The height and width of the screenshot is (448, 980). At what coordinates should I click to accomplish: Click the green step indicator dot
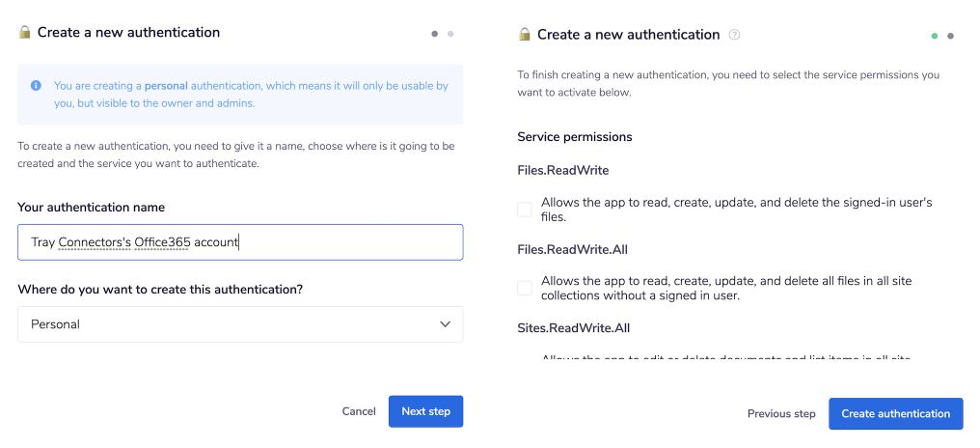[935, 36]
